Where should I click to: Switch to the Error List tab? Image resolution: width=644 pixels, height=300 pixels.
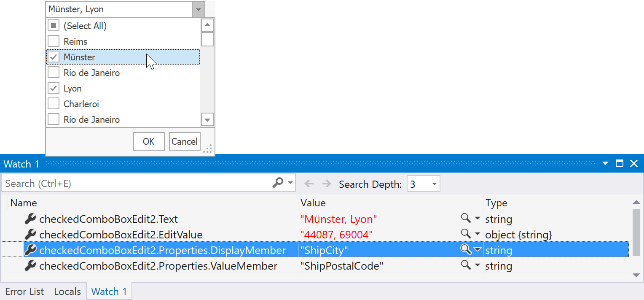(24, 292)
